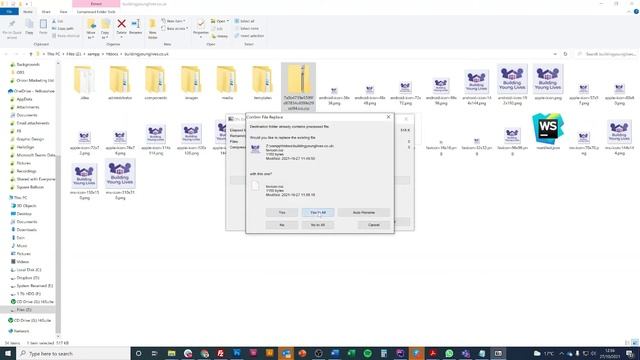The height and width of the screenshot is (360, 640).
Task: Open Task View from the taskbar
Action: pyautogui.click(x=155, y=353)
